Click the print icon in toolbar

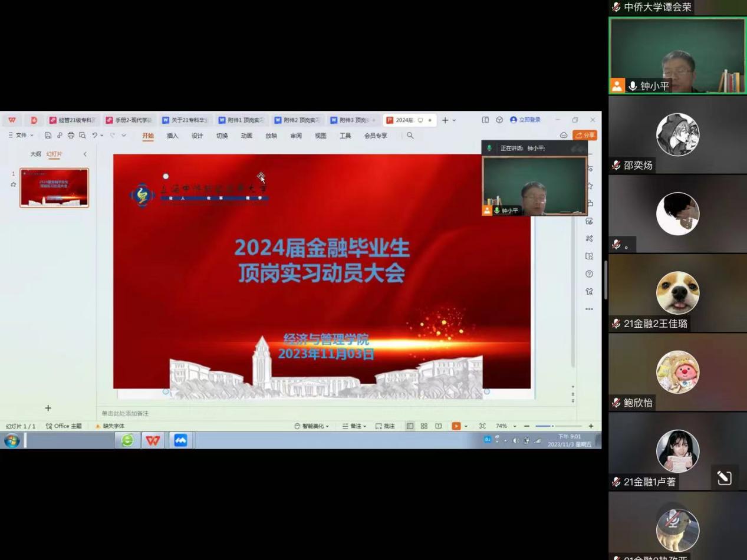pos(71,136)
